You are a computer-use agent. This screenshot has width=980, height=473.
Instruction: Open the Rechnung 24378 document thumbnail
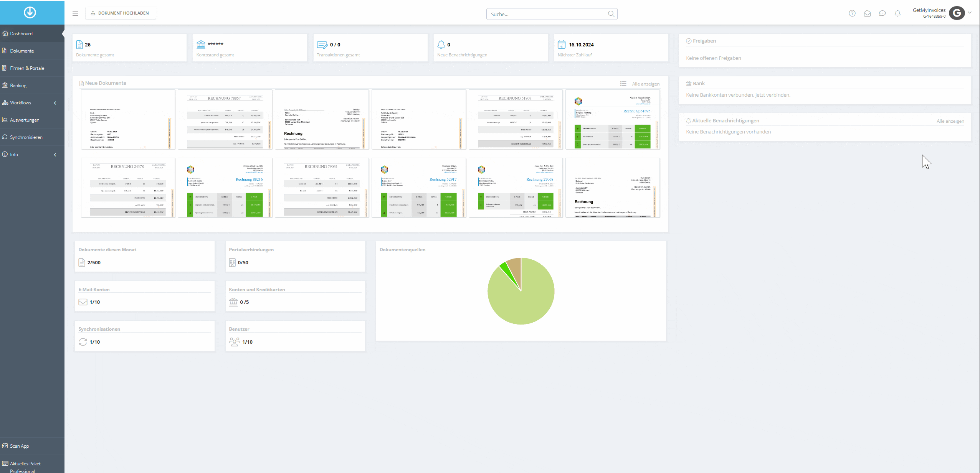128,188
